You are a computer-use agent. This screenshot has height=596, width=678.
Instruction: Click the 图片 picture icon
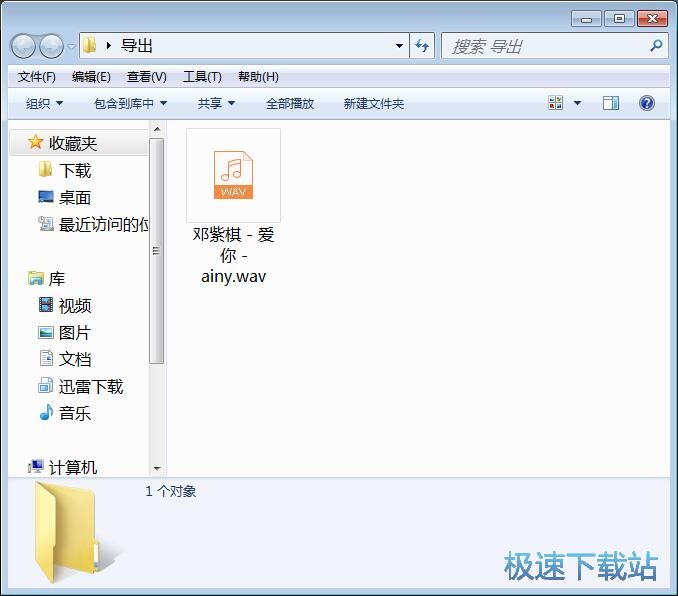[45, 332]
